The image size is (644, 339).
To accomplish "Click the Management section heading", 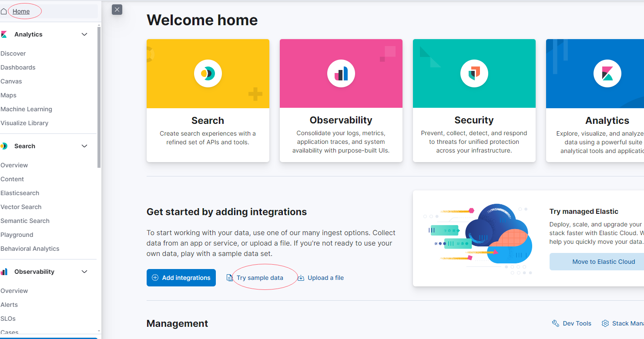I will [178, 323].
